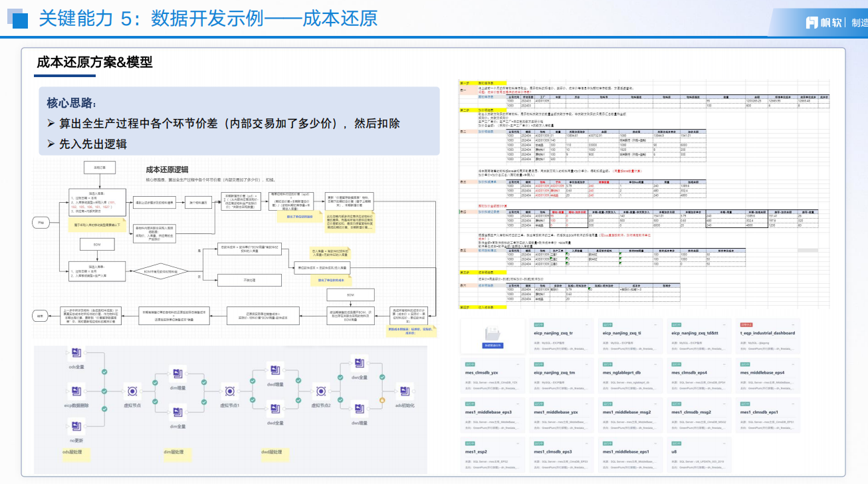Click the 新建管道任务 blue button
The image size is (868, 484).
point(493,346)
